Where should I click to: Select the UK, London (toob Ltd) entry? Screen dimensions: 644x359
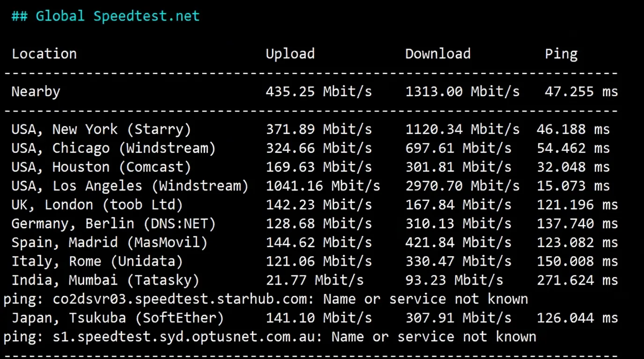coord(96,204)
